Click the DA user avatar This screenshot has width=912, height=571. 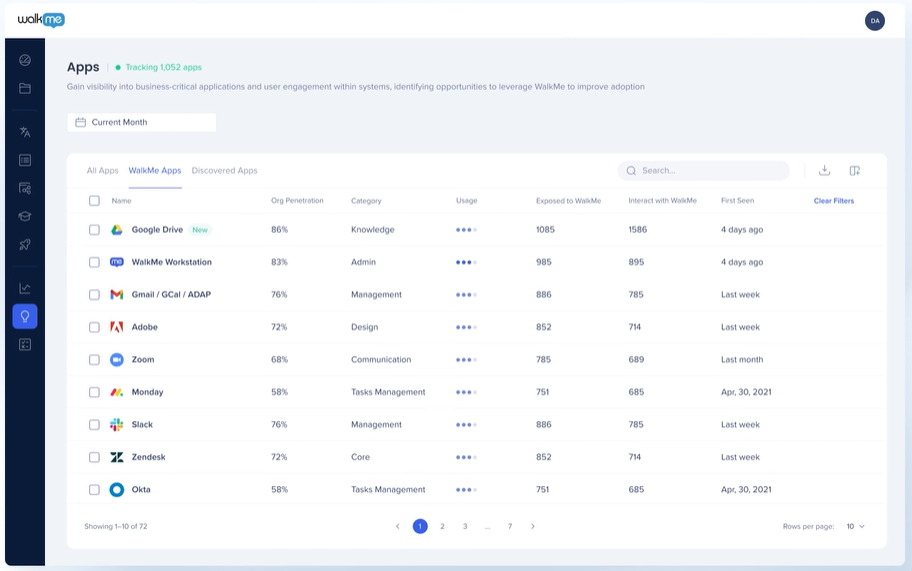875,21
